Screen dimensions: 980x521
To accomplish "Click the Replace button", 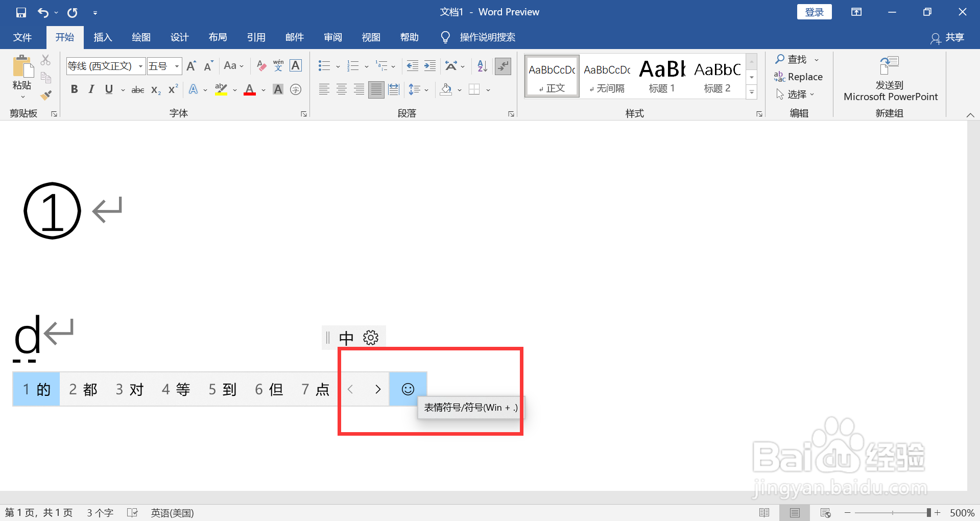I will point(798,77).
